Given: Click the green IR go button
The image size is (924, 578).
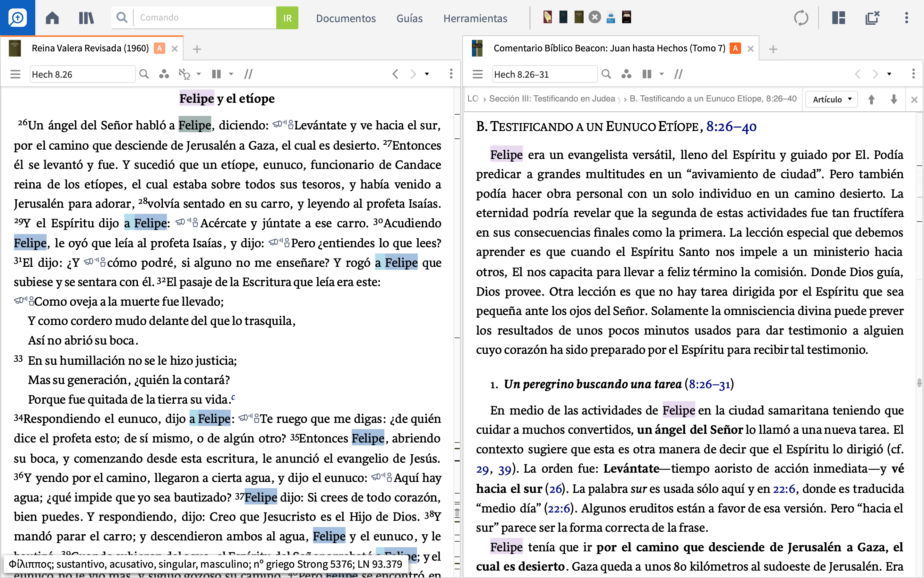Looking at the screenshot, I should [287, 18].
